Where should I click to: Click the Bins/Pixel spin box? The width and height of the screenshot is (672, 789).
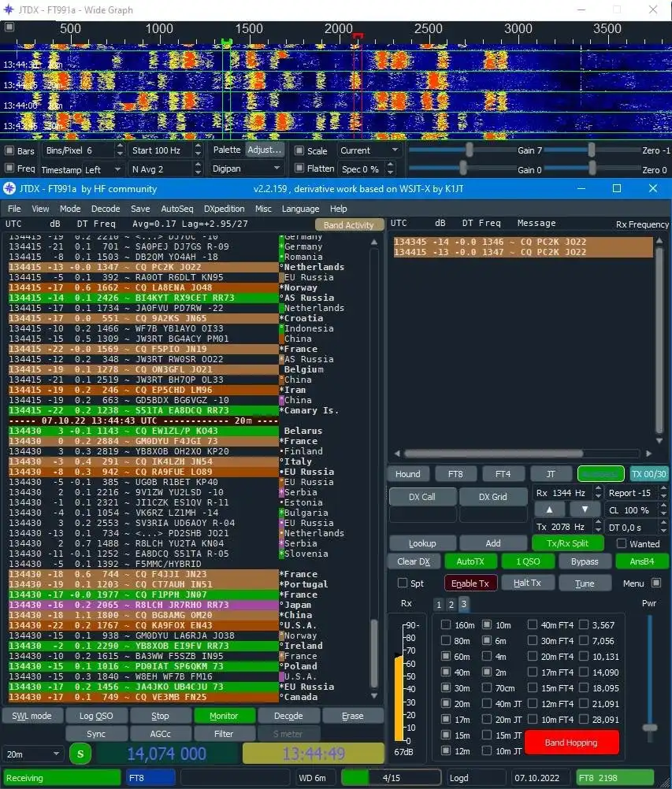(x=84, y=150)
